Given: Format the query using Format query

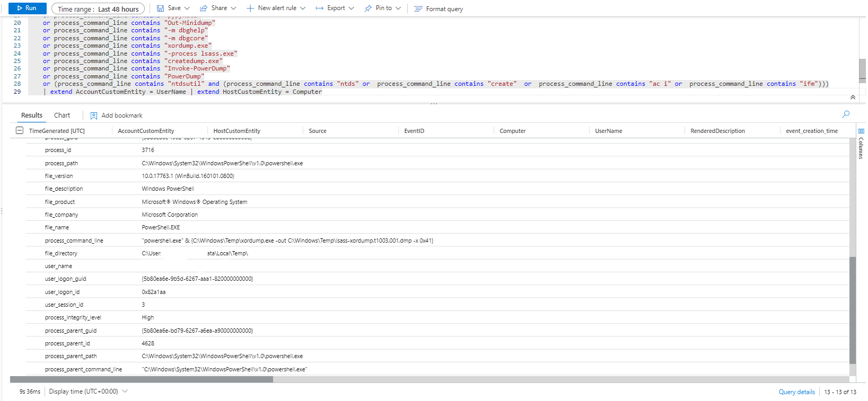Looking at the screenshot, I should point(439,9).
